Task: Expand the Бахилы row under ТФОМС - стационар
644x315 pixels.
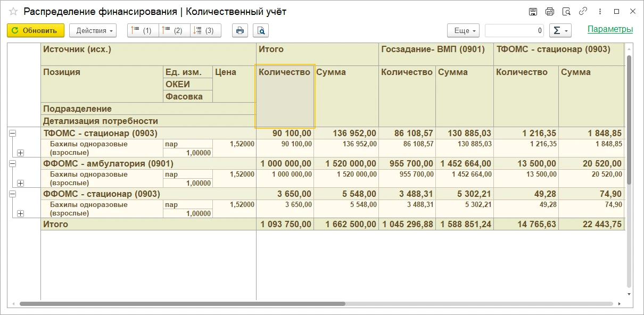Action: (x=21, y=153)
